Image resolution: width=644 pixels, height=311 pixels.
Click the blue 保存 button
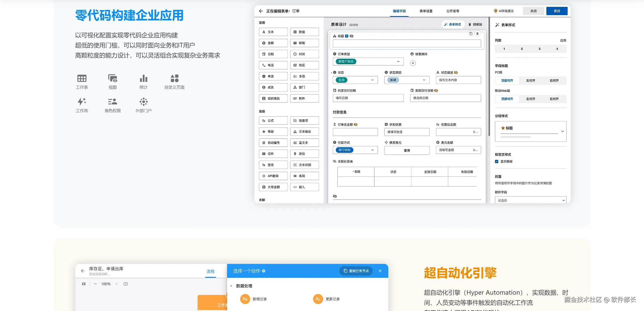pyautogui.click(x=557, y=11)
